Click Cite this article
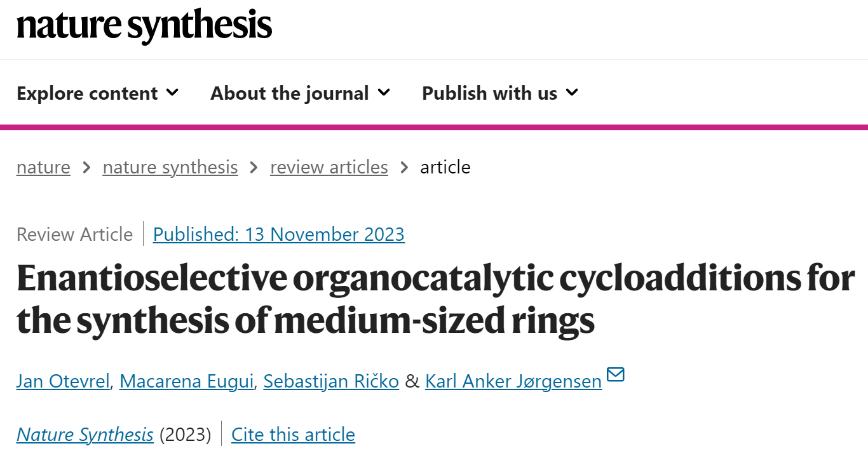 tap(293, 435)
